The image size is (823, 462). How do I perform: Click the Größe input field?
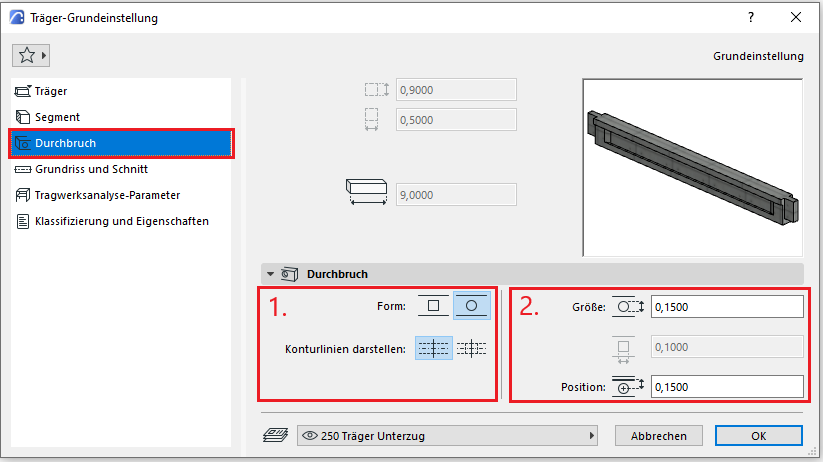pyautogui.click(x=727, y=307)
